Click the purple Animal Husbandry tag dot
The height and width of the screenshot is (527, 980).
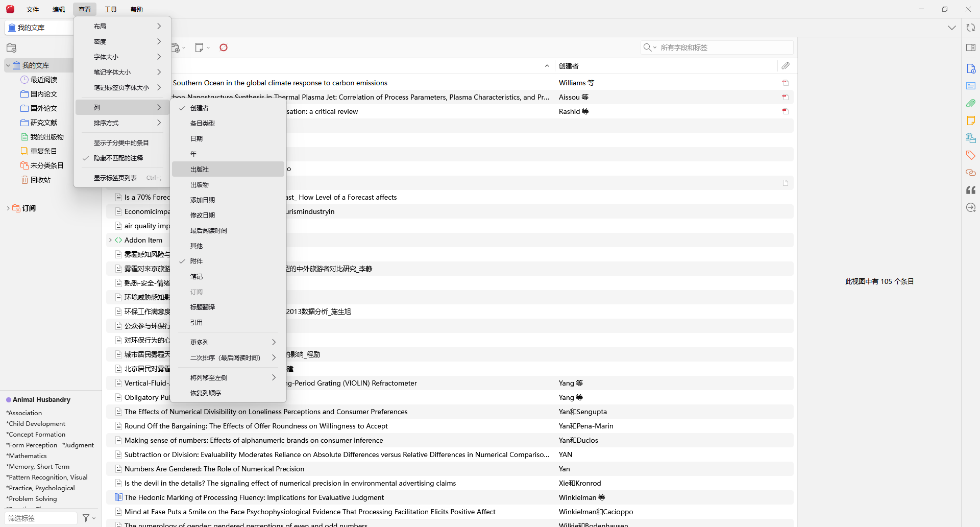(x=9, y=400)
